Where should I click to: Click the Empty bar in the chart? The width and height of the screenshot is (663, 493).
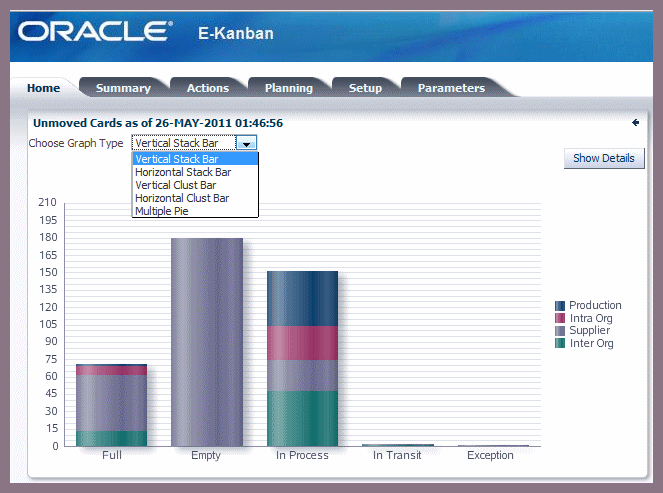point(207,342)
